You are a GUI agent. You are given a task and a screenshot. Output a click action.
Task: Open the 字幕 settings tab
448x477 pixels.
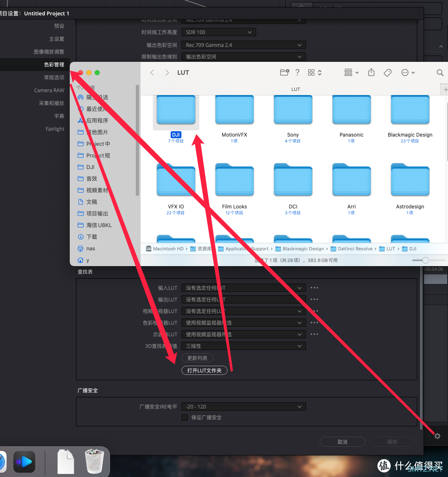point(59,116)
